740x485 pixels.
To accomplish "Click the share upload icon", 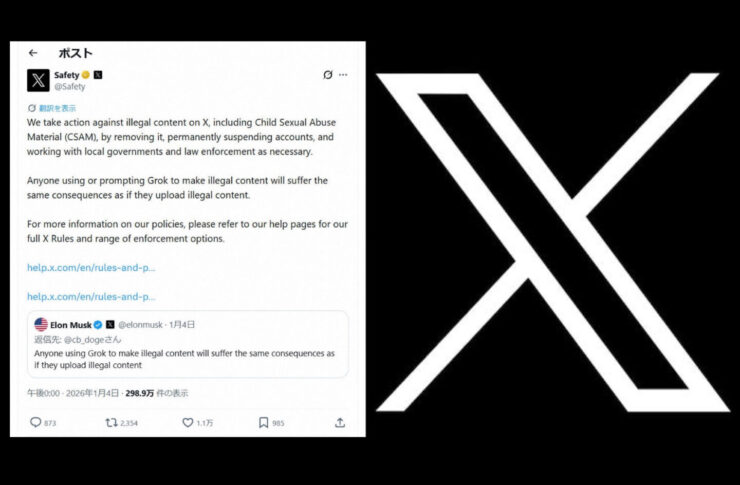I will [x=340, y=423].
